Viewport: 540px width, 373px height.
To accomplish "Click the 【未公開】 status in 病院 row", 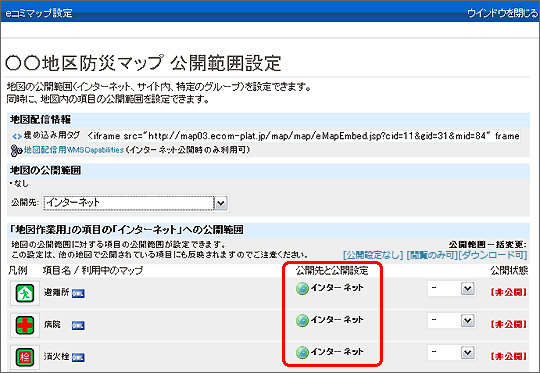I will point(508,324).
